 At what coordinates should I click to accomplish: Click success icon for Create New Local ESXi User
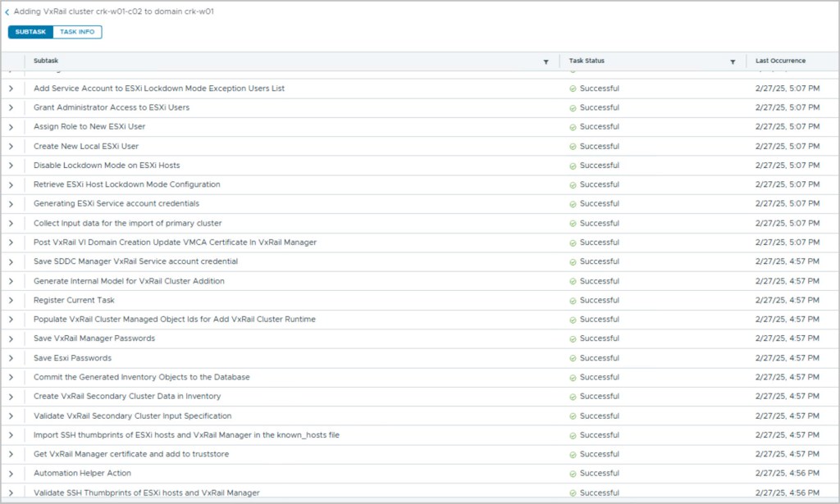(x=573, y=147)
